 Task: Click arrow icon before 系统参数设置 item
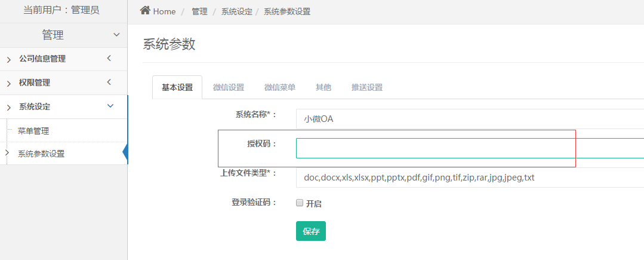pos(7,152)
